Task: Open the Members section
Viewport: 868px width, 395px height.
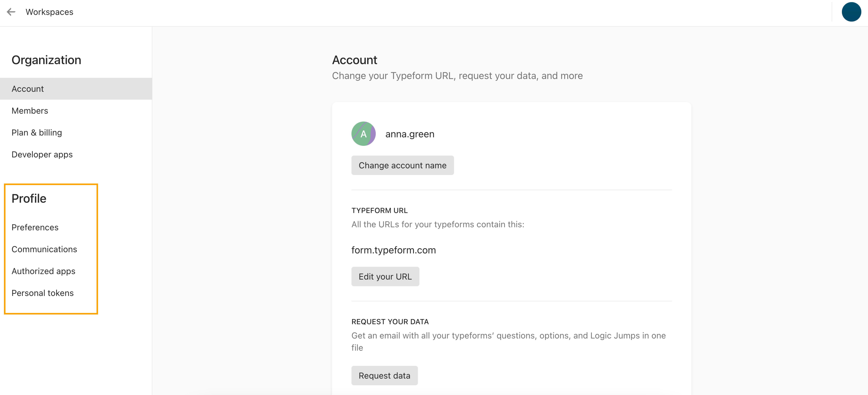Action: click(x=76, y=111)
